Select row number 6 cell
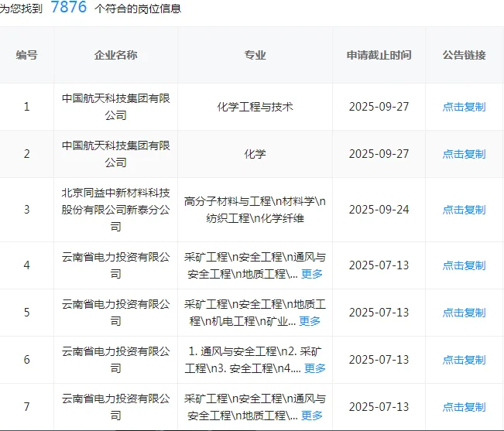Screen dimensions: 504x431 pos(26,360)
